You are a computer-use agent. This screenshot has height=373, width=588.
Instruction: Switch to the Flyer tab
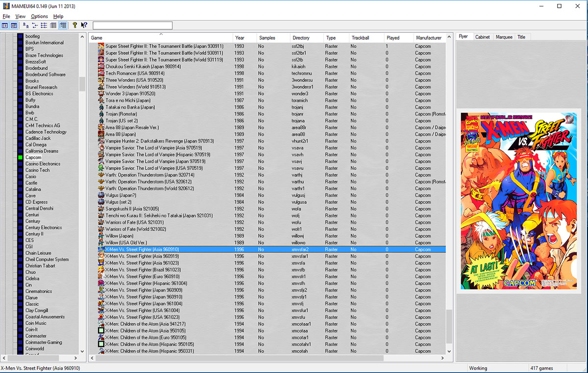[464, 37]
